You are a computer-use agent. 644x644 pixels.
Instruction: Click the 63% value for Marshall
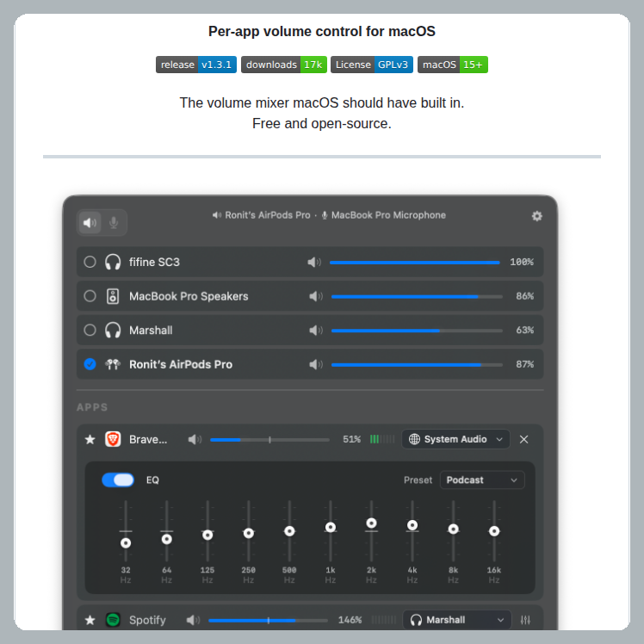point(525,331)
